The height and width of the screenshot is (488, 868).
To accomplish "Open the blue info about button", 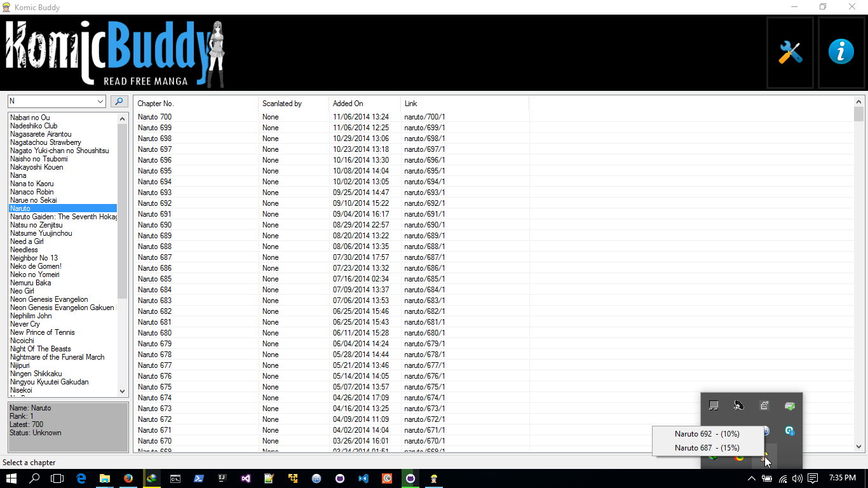I will tap(841, 52).
